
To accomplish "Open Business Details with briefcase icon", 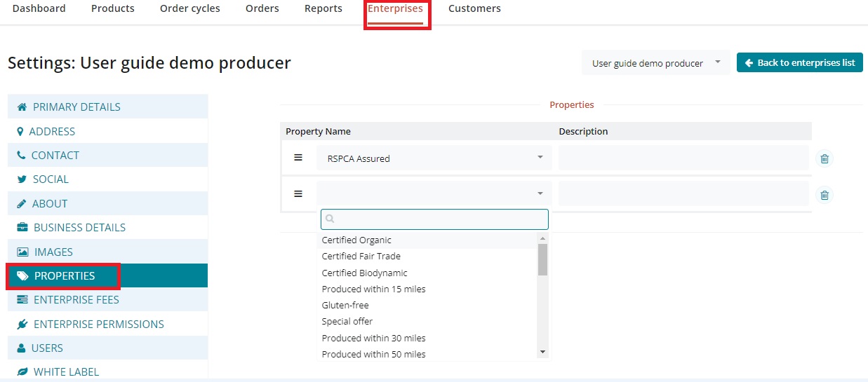I will point(79,228).
